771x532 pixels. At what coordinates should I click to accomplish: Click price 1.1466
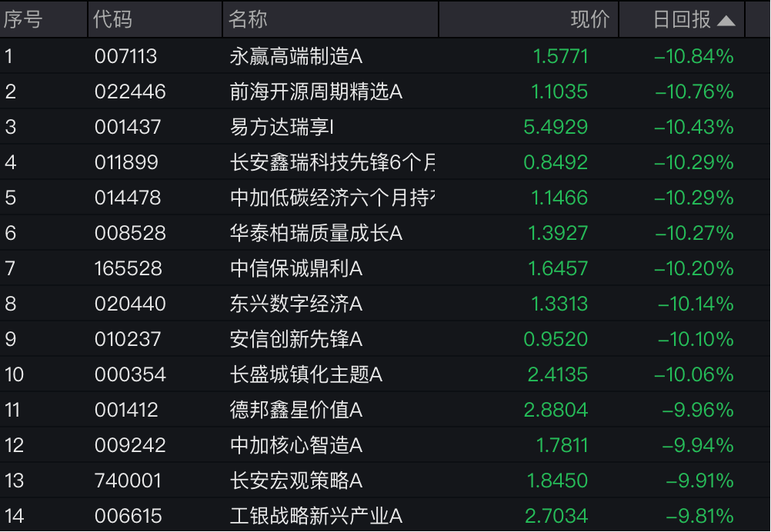tap(559, 198)
